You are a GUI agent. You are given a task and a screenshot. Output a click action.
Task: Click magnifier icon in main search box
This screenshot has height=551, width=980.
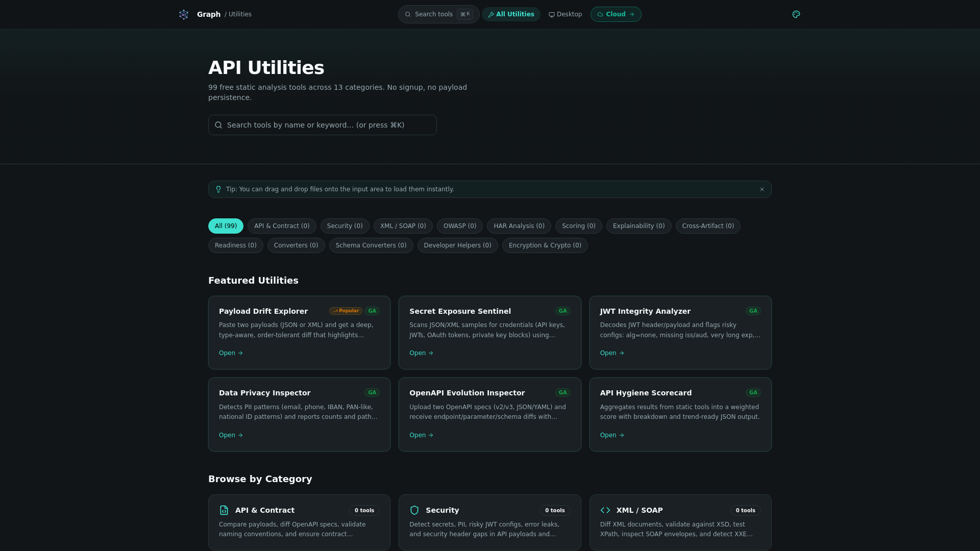click(218, 125)
